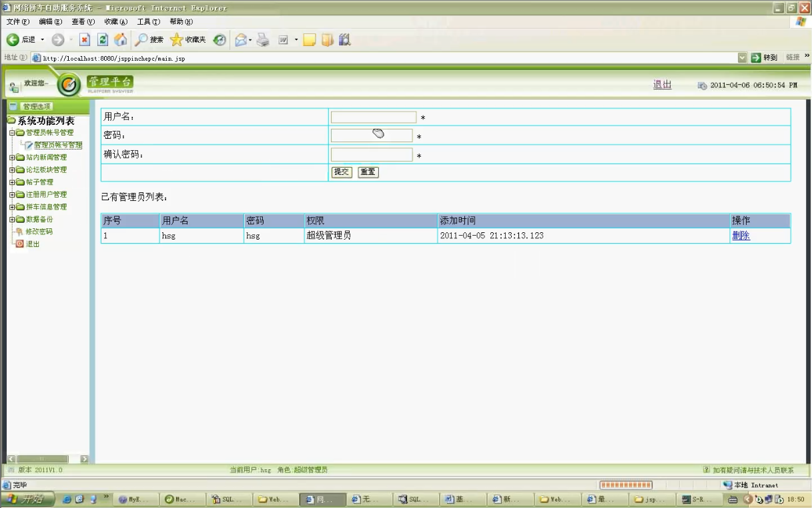This screenshot has width=812, height=508.
Task: Open the 文件(F) menu
Action: tap(18, 22)
